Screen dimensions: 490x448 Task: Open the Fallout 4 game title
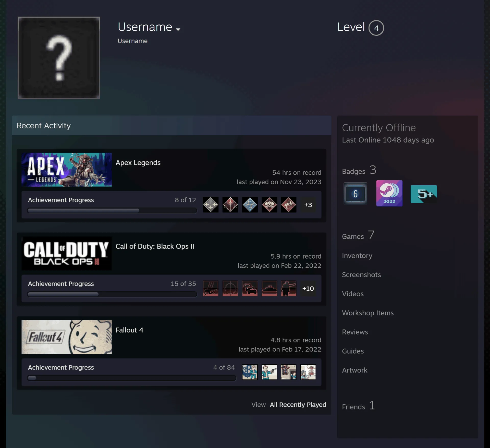coord(129,330)
